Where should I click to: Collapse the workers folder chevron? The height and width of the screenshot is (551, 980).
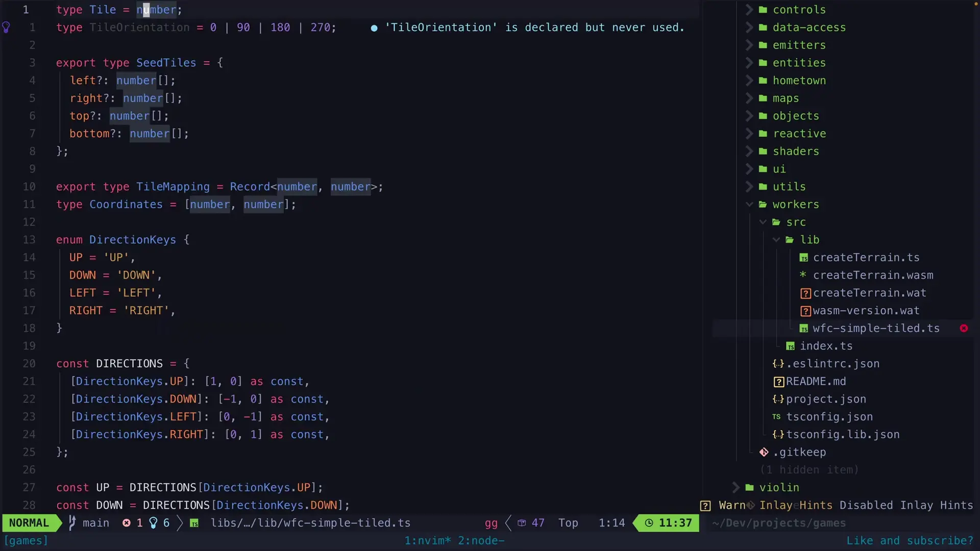(x=749, y=205)
